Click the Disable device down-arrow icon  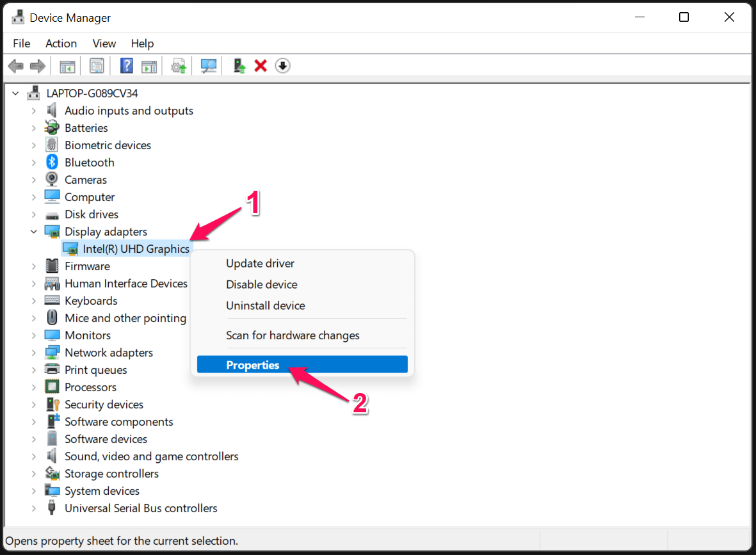point(283,66)
